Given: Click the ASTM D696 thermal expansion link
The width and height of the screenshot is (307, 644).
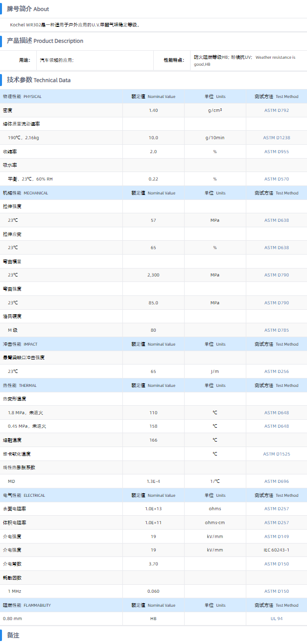Looking at the screenshot, I should click(276, 481).
